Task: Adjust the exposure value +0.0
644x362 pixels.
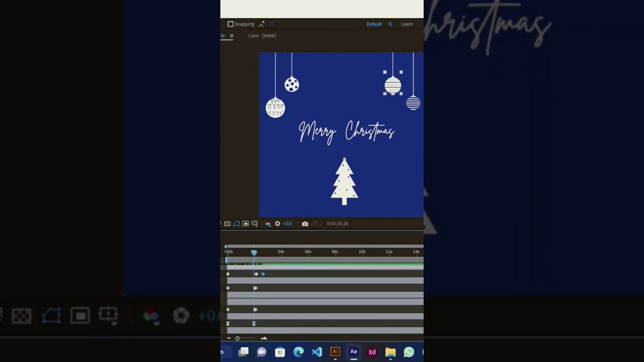Action: pyautogui.click(x=287, y=224)
